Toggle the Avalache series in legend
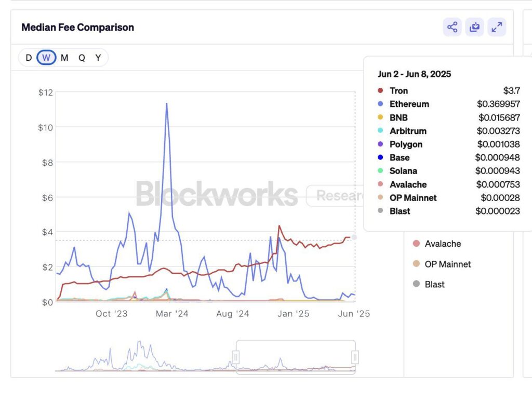 [x=443, y=244]
